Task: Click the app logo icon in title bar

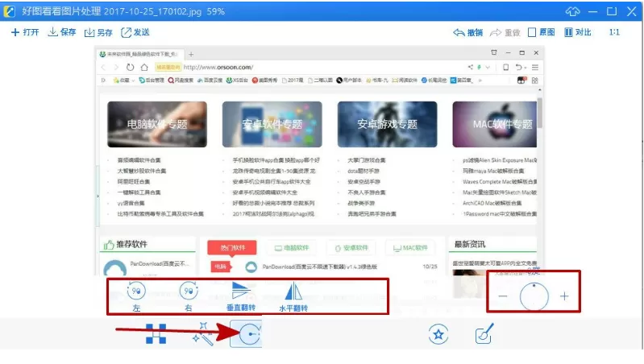Action: 9,11
